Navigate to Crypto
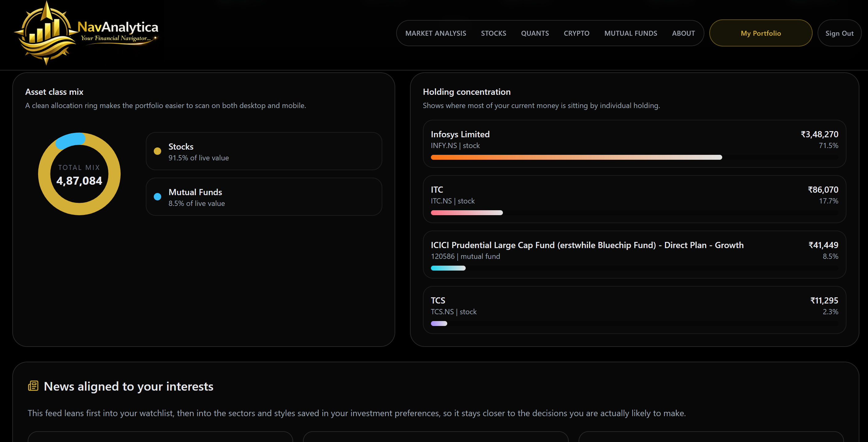 [x=576, y=33]
